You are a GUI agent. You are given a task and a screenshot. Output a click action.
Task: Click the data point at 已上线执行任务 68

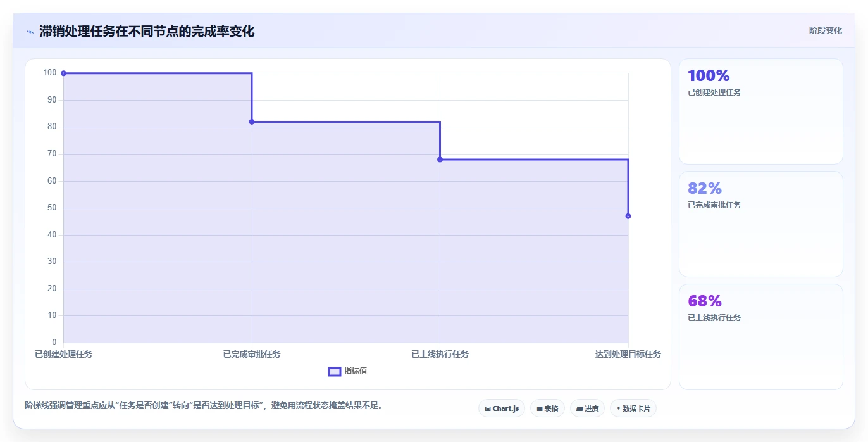tap(440, 160)
